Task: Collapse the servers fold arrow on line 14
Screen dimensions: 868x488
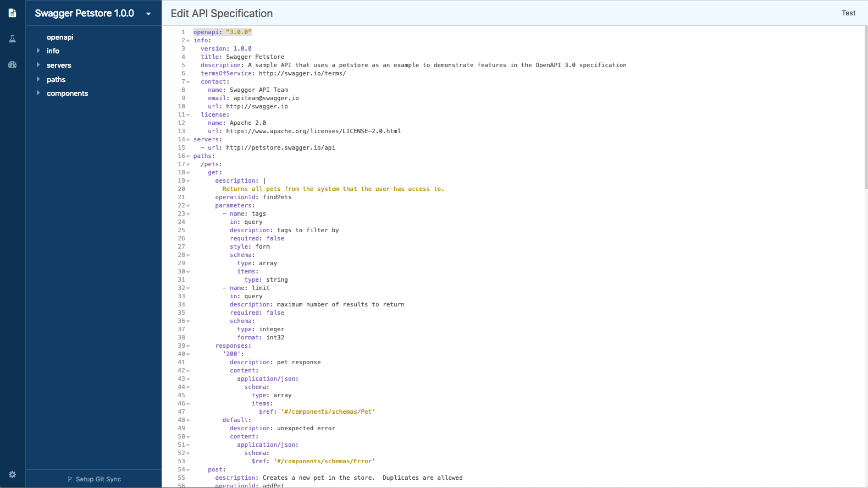Action: (188, 140)
